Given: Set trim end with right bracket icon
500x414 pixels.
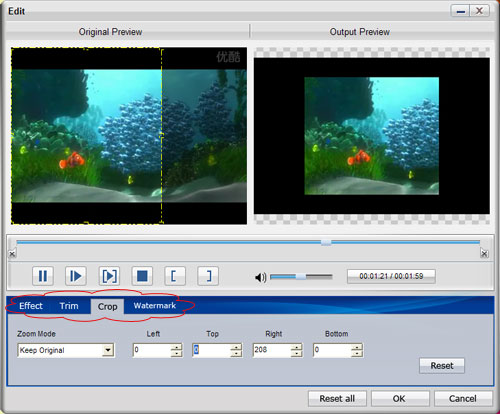Looking at the screenshot, I should tap(208, 276).
